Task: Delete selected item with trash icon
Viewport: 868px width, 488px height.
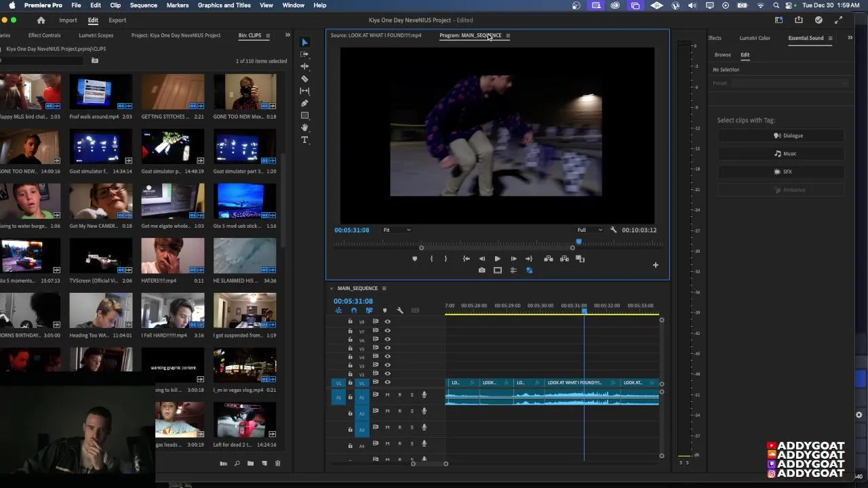Action: point(277,464)
